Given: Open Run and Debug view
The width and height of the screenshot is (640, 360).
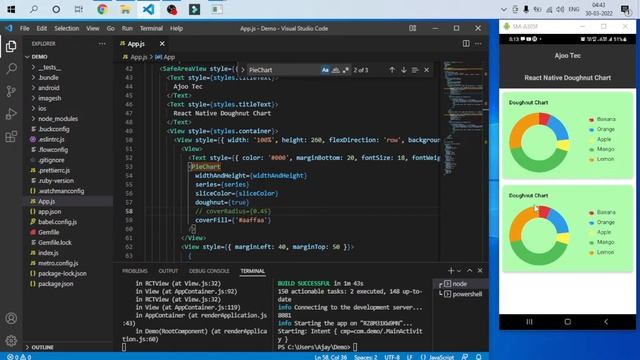Looking at the screenshot, I should [x=11, y=114].
